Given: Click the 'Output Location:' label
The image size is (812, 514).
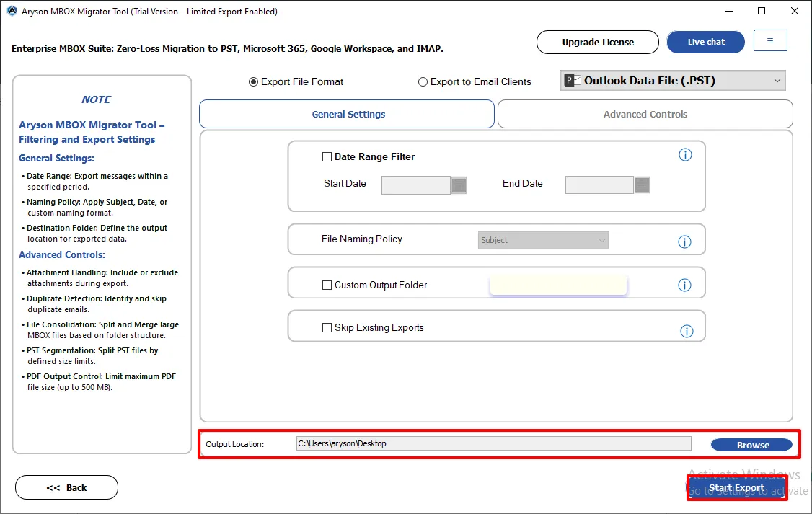Looking at the screenshot, I should coord(234,444).
